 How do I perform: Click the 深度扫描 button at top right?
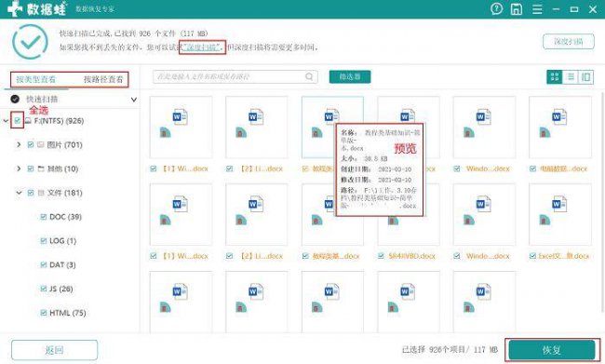click(x=569, y=41)
